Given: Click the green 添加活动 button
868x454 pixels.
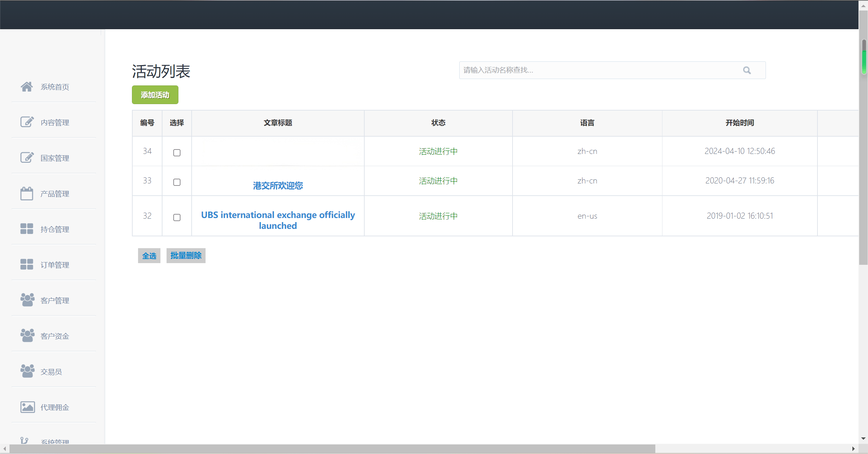Looking at the screenshot, I should point(155,95).
